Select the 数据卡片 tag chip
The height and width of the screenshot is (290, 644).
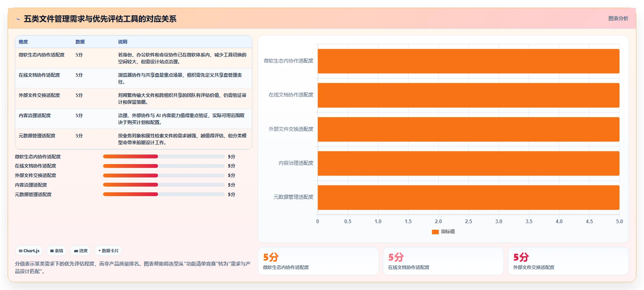[108, 251]
